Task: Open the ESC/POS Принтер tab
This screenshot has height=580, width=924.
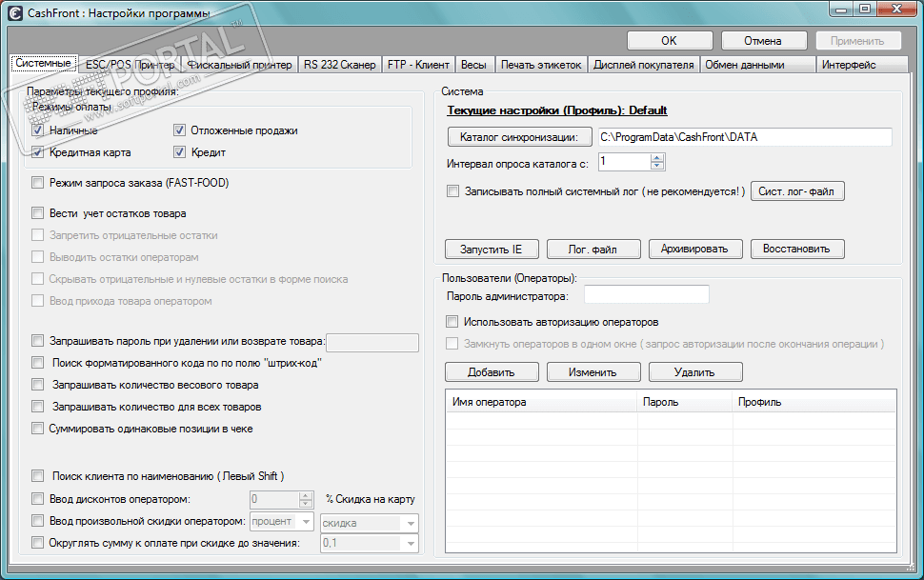Action: pyautogui.click(x=130, y=65)
